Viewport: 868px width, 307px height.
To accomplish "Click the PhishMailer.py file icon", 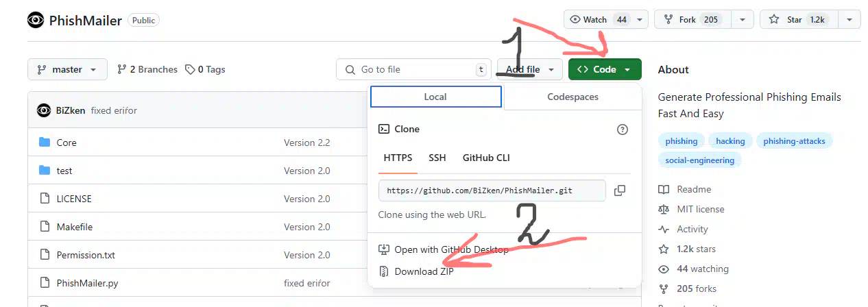I will click(45, 283).
